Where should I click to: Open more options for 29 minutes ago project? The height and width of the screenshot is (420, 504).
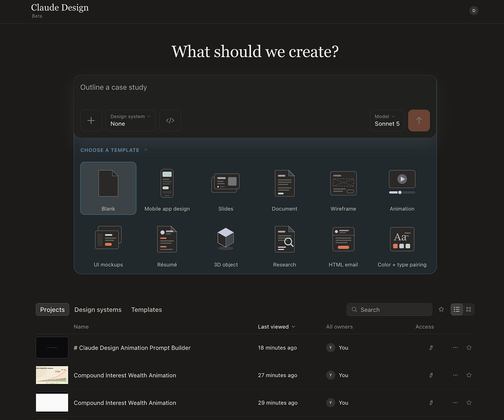click(455, 403)
